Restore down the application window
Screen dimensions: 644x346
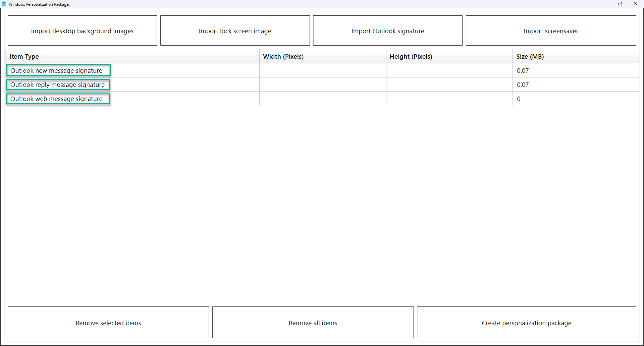pyautogui.click(x=620, y=4)
